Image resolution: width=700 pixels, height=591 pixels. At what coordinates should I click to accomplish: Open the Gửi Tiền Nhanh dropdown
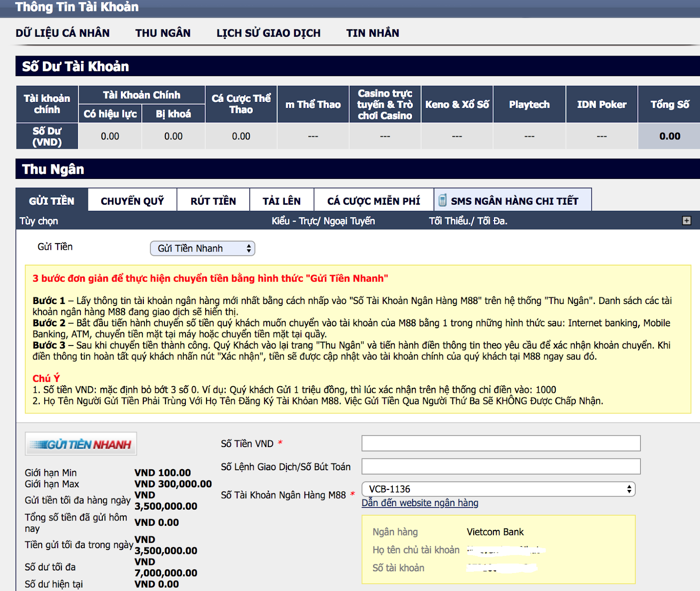(203, 248)
